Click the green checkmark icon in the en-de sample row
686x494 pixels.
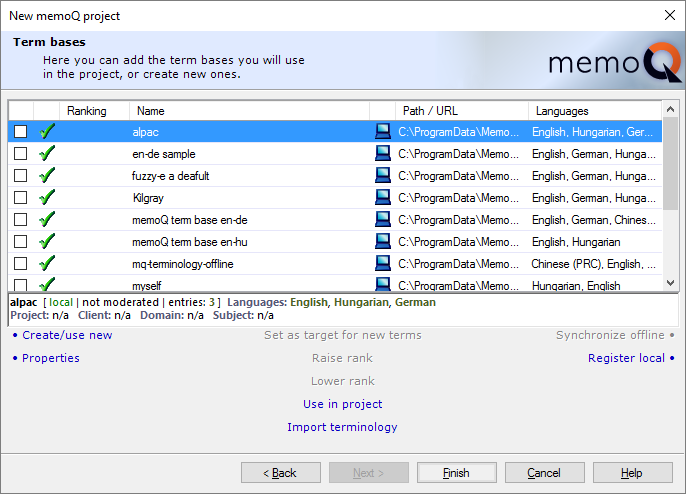click(47, 153)
